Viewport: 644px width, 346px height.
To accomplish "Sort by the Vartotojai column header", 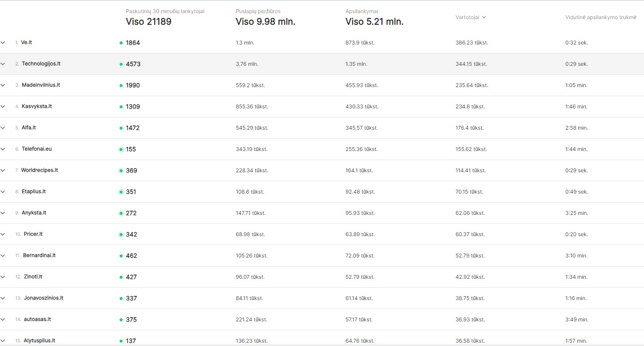I will [467, 17].
